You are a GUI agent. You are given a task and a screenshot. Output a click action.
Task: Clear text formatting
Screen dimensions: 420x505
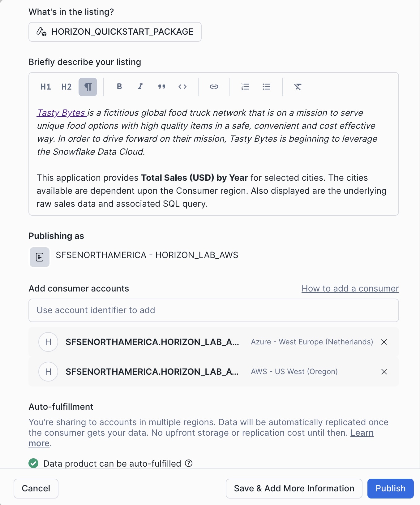[x=298, y=87]
